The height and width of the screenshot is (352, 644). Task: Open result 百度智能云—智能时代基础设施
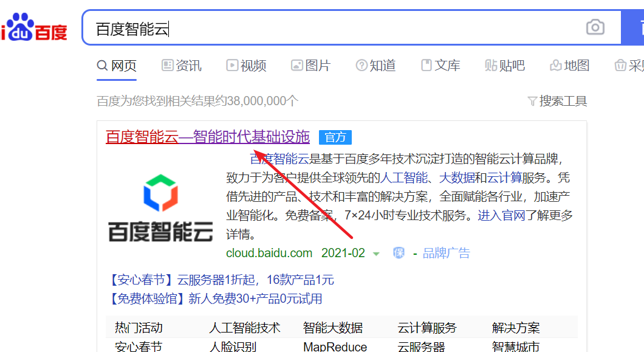(x=208, y=137)
